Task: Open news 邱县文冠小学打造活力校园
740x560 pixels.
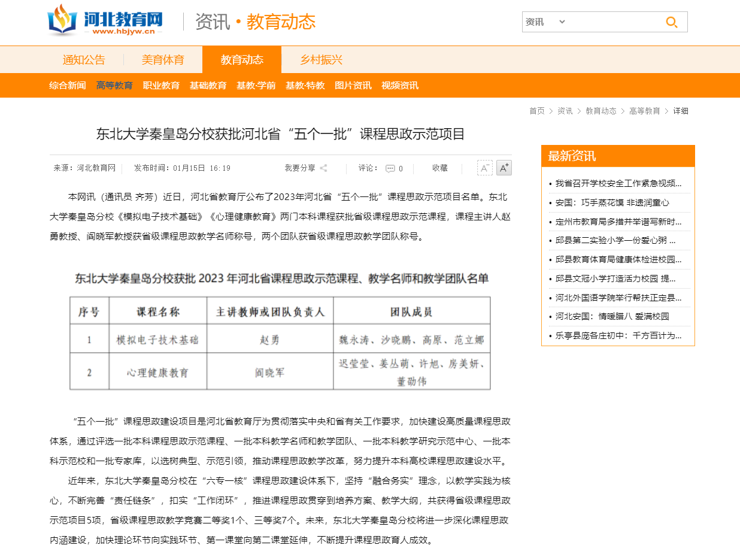Action: [x=615, y=279]
